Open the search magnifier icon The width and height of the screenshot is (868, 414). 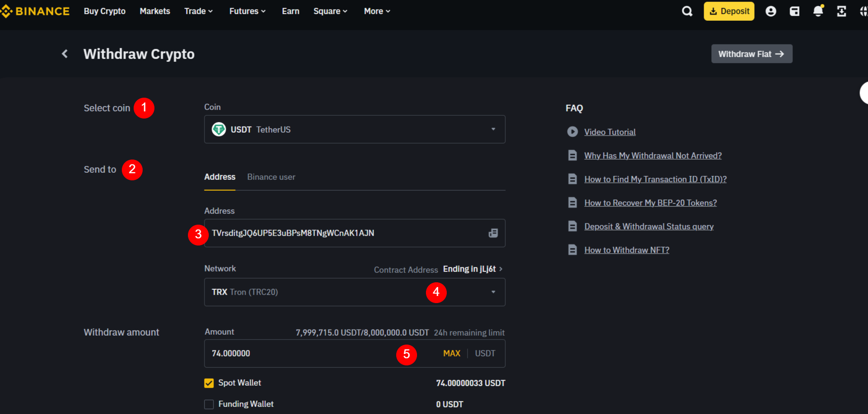(687, 11)
